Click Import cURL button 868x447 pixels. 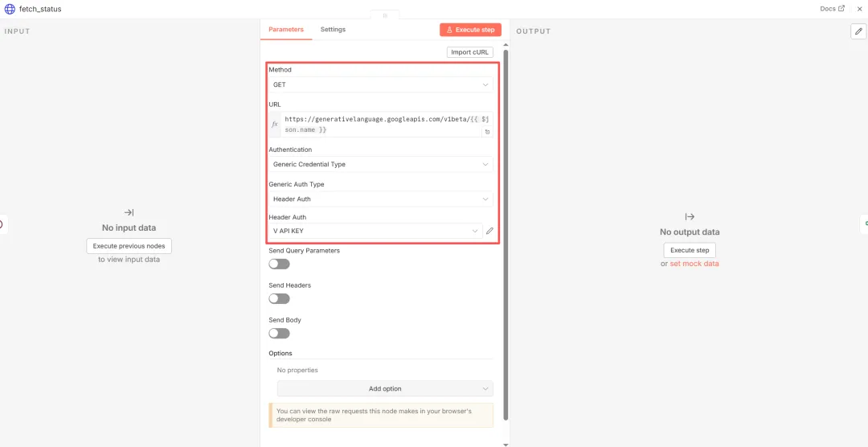pos(470,52)
